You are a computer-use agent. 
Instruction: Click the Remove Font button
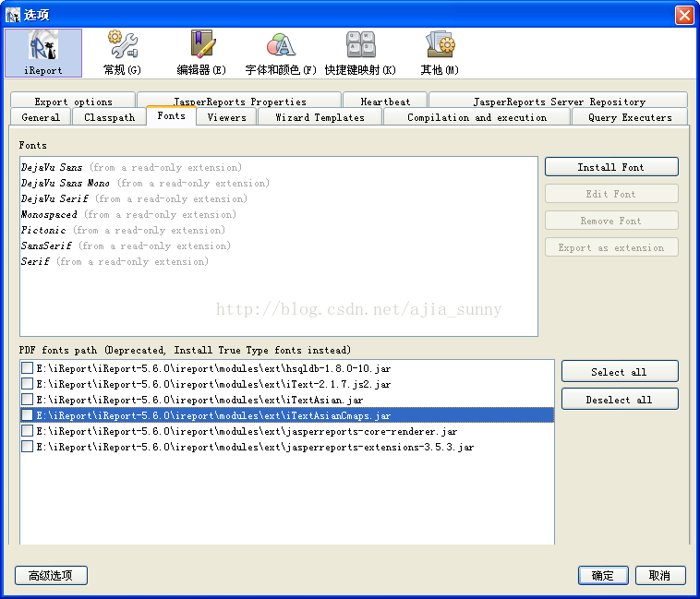point(611,221)
